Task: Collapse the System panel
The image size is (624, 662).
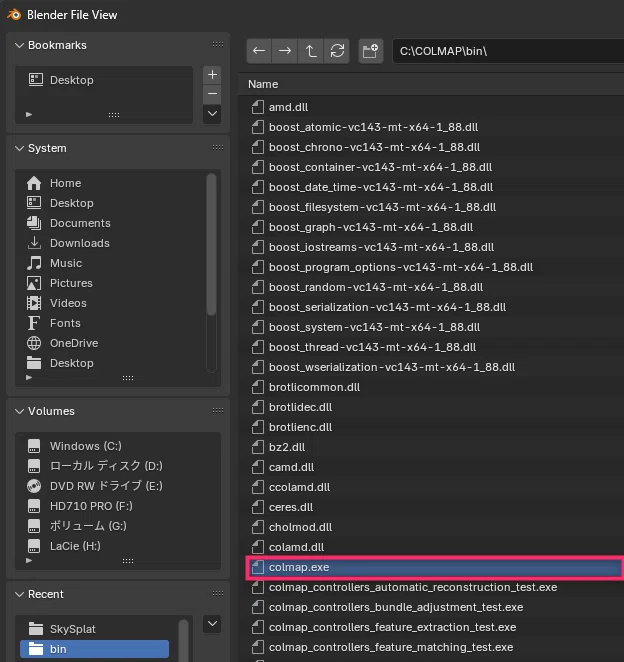Action: (x=19, y=148)
